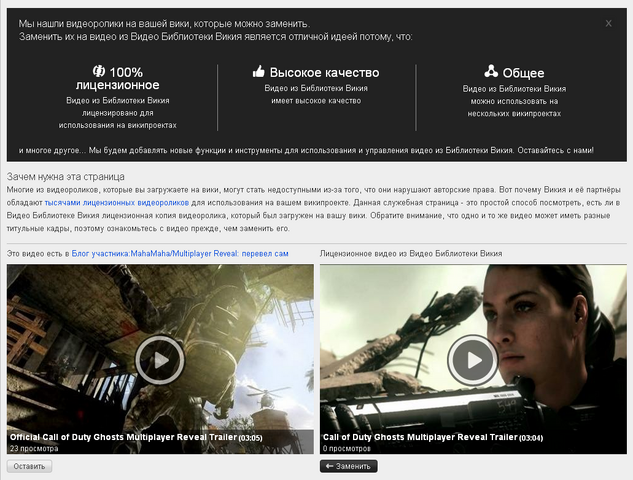Play the Official Call of Duty Ghosts video

coord(160,360)
